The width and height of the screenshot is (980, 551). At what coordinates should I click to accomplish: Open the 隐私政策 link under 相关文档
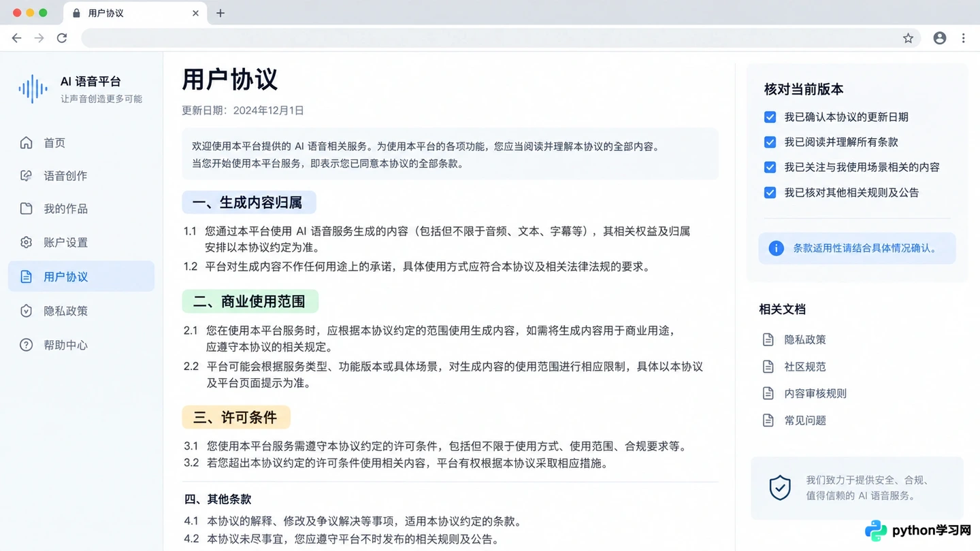point(805,339)
